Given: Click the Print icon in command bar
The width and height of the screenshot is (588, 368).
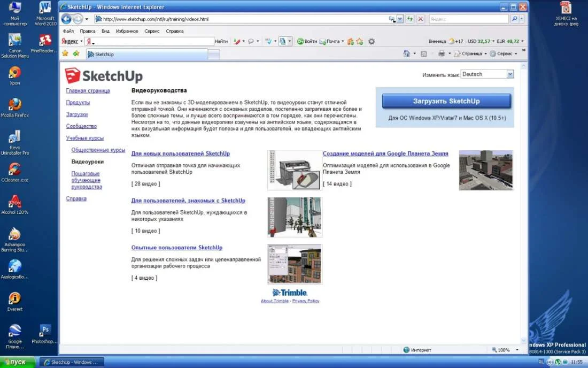Looking at the screenshot, I should point(442,53).
